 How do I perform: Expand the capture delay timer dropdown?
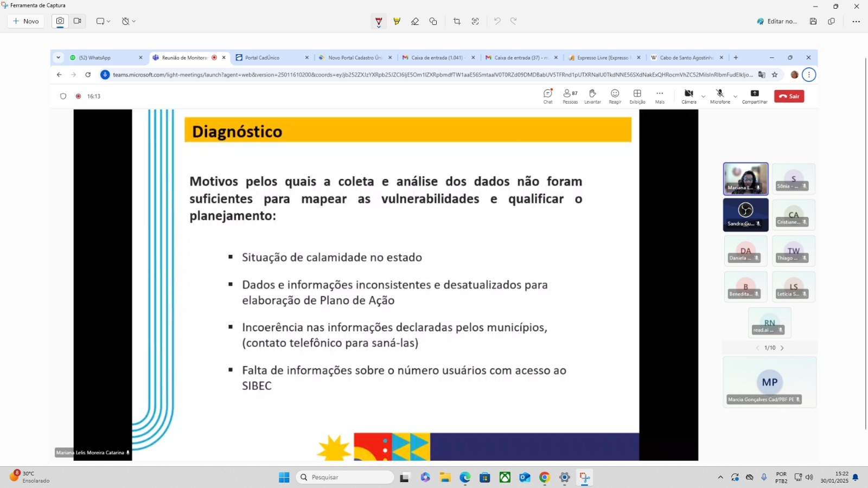tap(129, 21)
